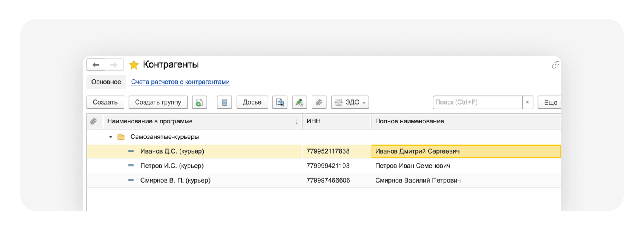
Task: Focus the Поиск search field
Action: 477,102
